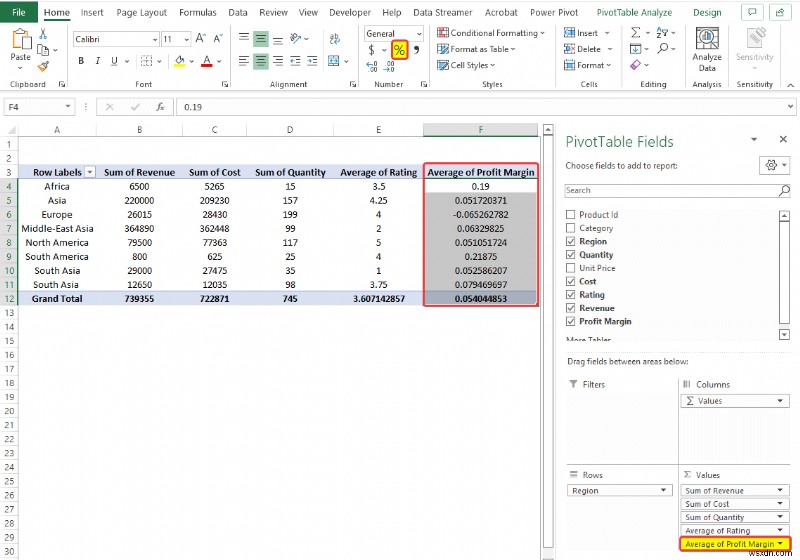The height and width of the screenshot is (560, 800).
Task: Click the Wrap Text icon
Action: [335, 39]
